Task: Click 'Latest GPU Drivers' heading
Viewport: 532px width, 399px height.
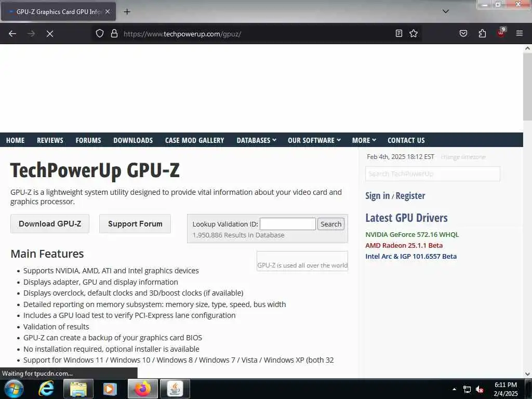Action: (x=406, y=218)
